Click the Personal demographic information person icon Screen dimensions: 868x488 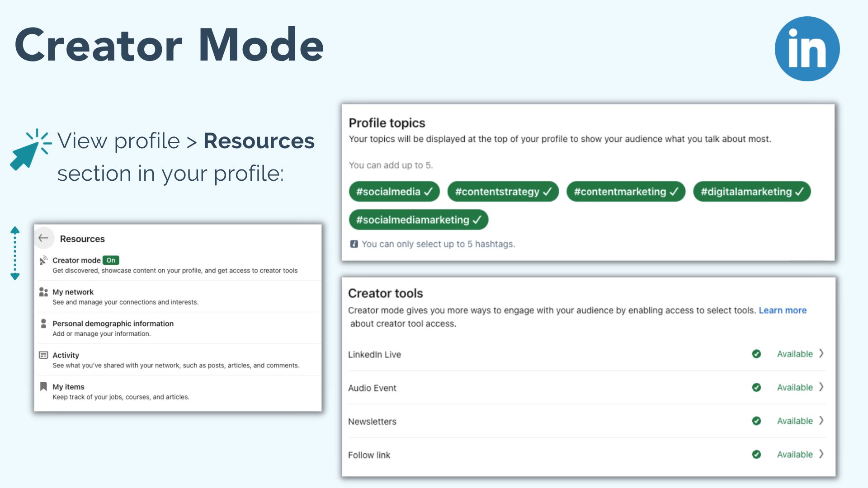43,324
